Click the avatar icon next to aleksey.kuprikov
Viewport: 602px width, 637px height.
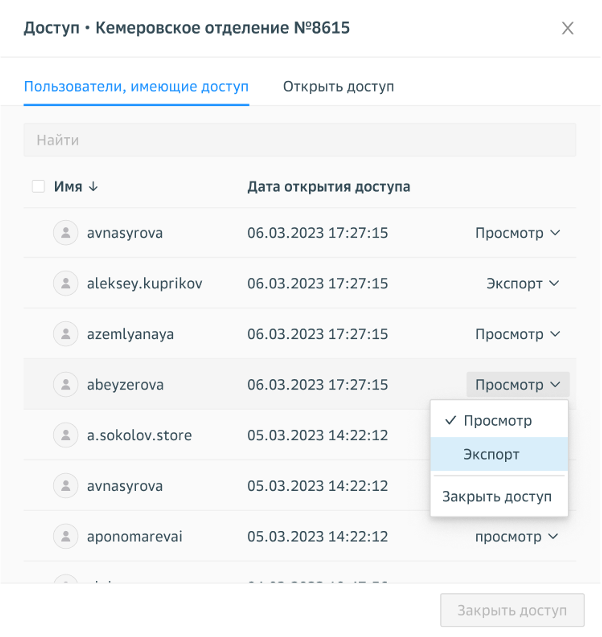[65, 284]
